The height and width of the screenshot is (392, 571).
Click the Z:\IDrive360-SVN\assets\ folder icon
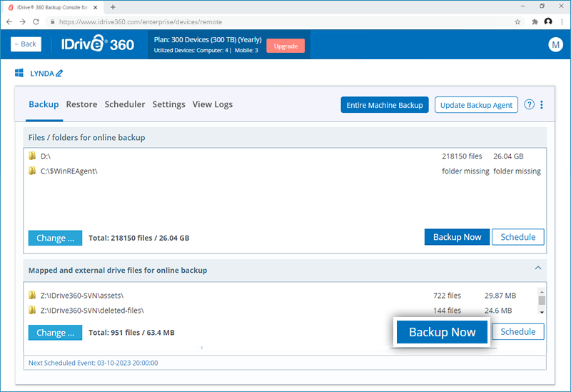[32, 295]
